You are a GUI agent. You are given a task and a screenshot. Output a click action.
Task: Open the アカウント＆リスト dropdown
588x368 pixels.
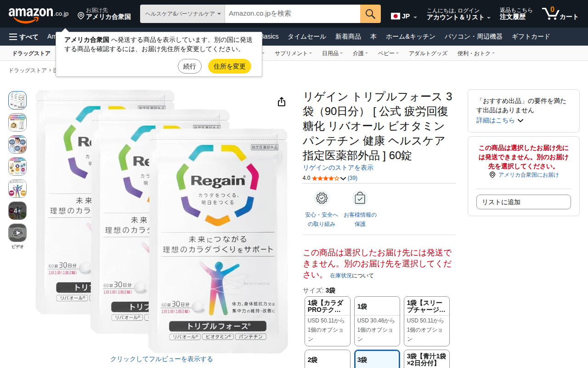(x=458, y=14)
